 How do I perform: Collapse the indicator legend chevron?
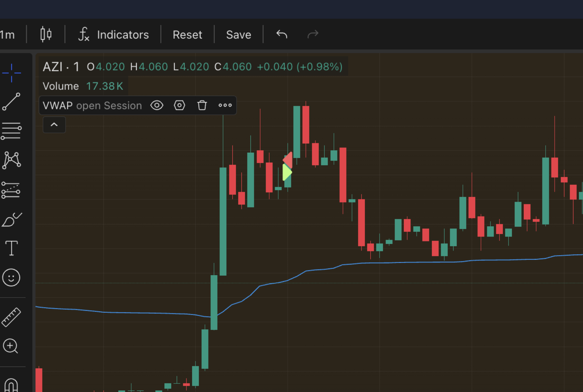coord(54,125)
